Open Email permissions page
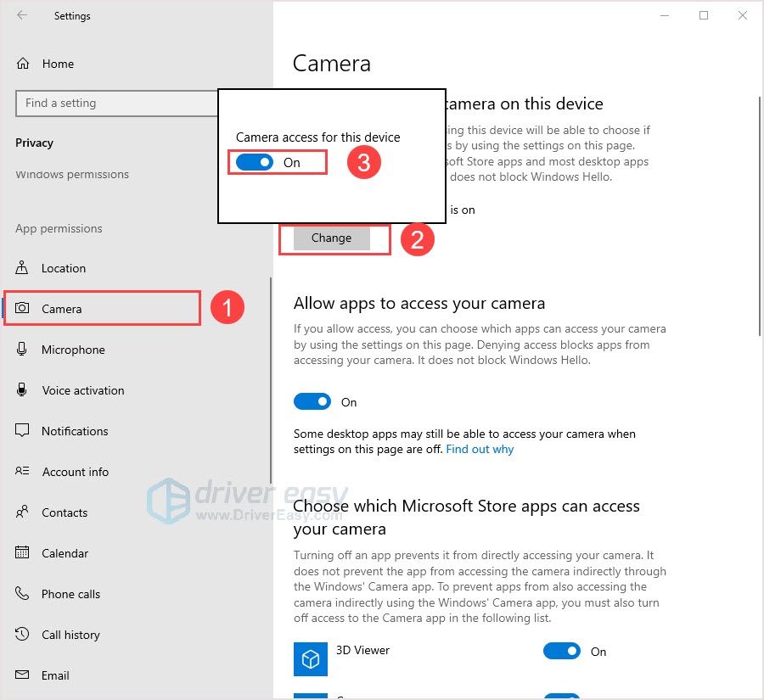 [55, 675]
